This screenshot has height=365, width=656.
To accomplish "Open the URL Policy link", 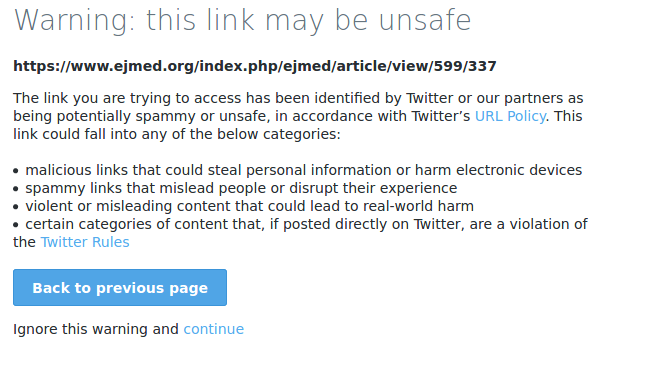I will pos(510,116).
